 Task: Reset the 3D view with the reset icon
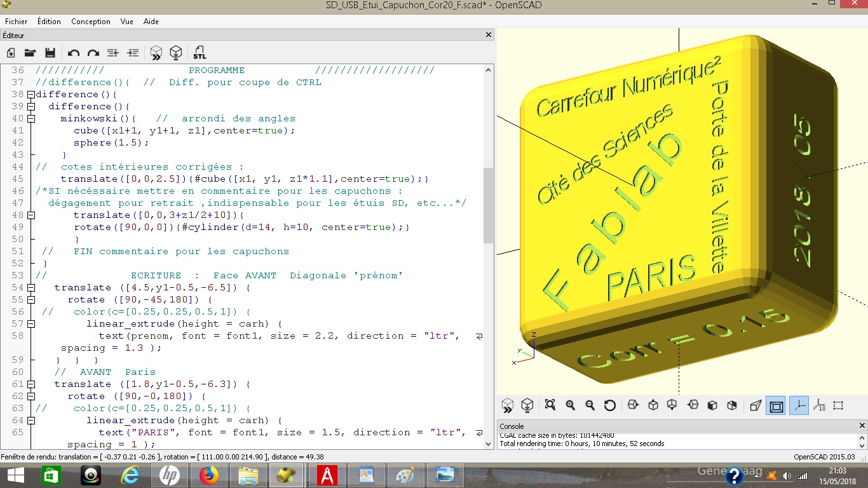pyautogui.click(x=609, y=405)
